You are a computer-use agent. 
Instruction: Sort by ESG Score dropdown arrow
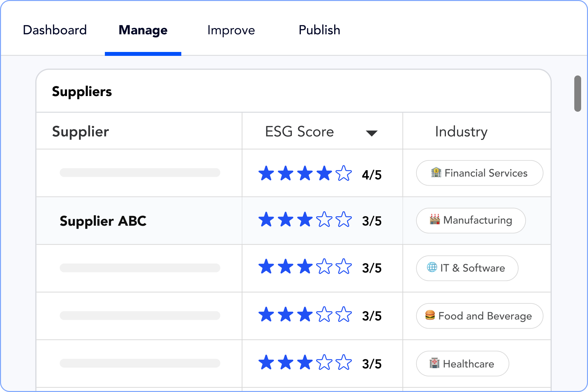point(371,133)
